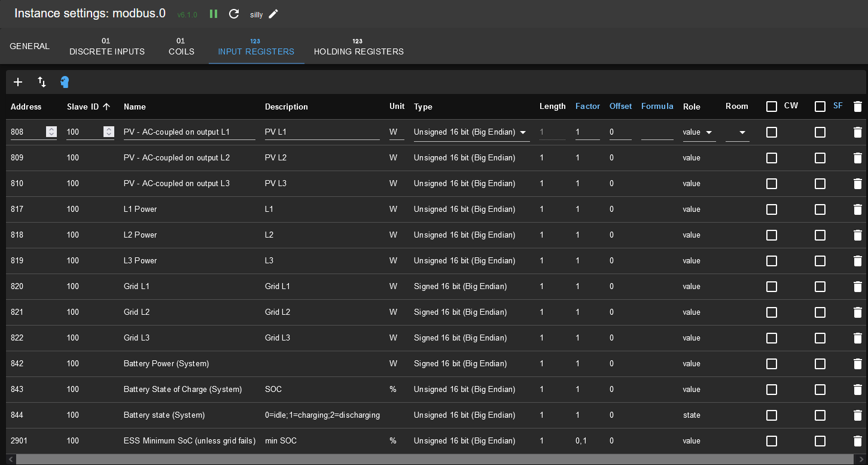Click the v6.1.0 version label

187,14
